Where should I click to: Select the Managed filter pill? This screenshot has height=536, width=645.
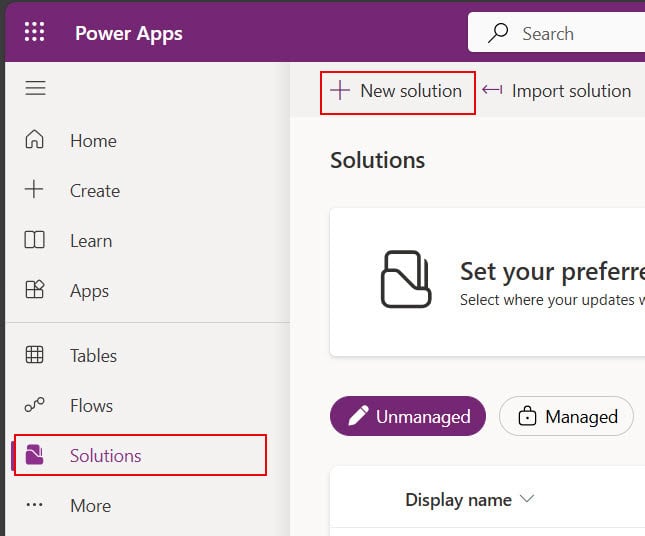566,416
